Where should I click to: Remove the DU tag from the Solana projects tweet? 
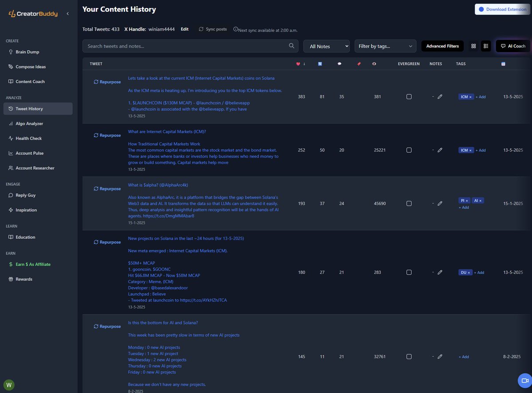pyautogui.click(x=469, y=272)
